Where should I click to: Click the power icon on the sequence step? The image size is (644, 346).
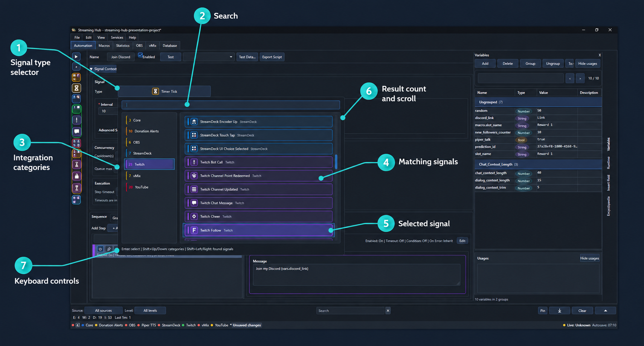(100, 249)
